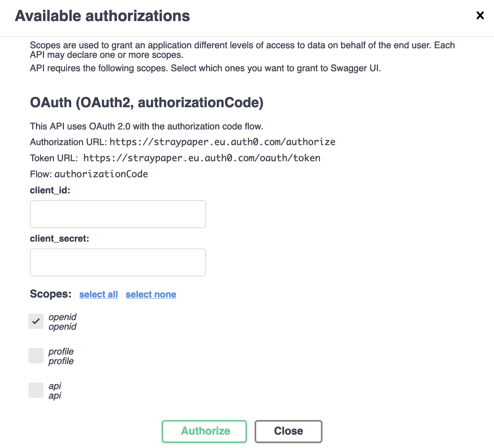This screenshot has height=448, width=494.
Task: Close the Available authorizations dialog
Action: (x=288, y=431)
